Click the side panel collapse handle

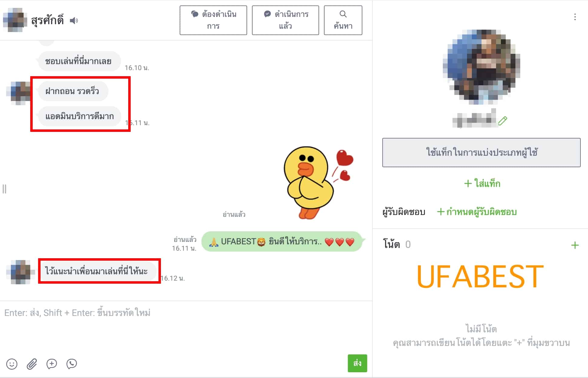[x=4, y=189]
